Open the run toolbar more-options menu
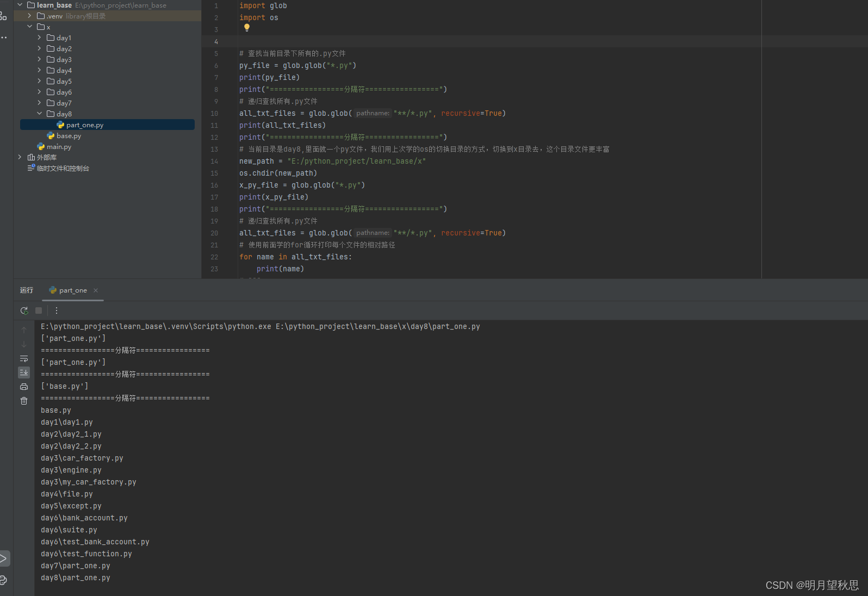868x596 pixels. [x=57, y=311]
